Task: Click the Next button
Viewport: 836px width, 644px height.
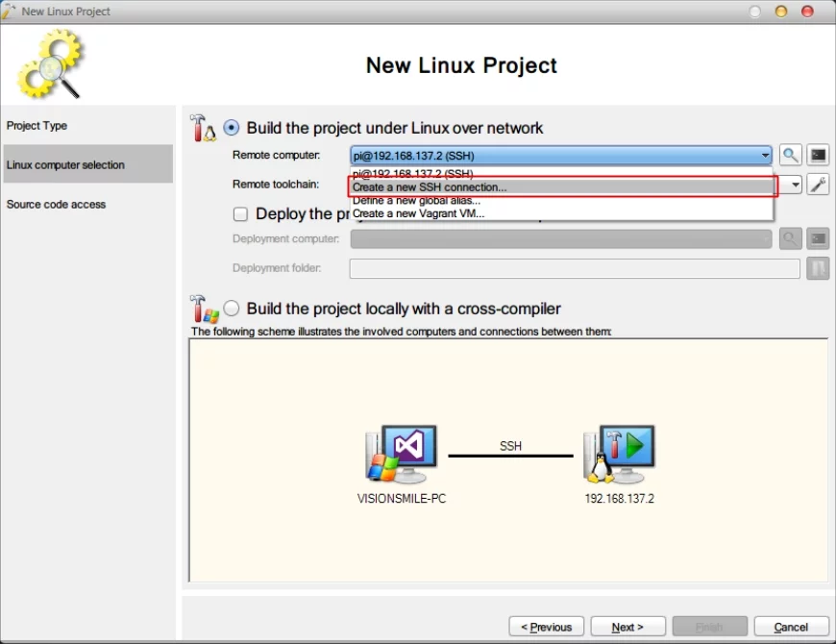Action: click(627, 627)
